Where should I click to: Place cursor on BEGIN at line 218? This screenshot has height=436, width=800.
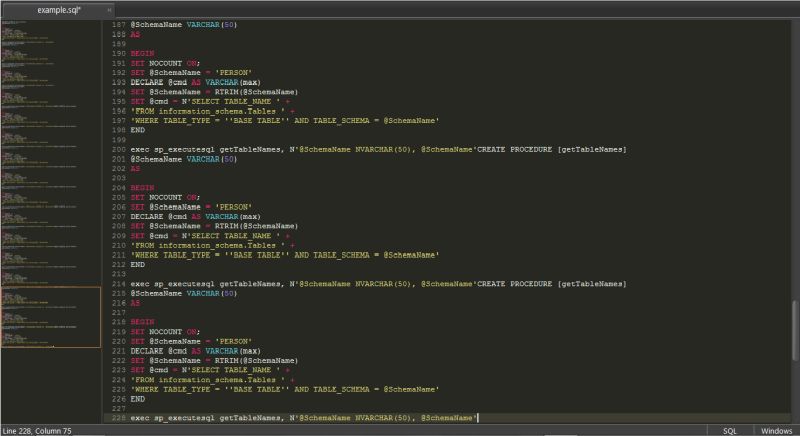coord(142,322)
